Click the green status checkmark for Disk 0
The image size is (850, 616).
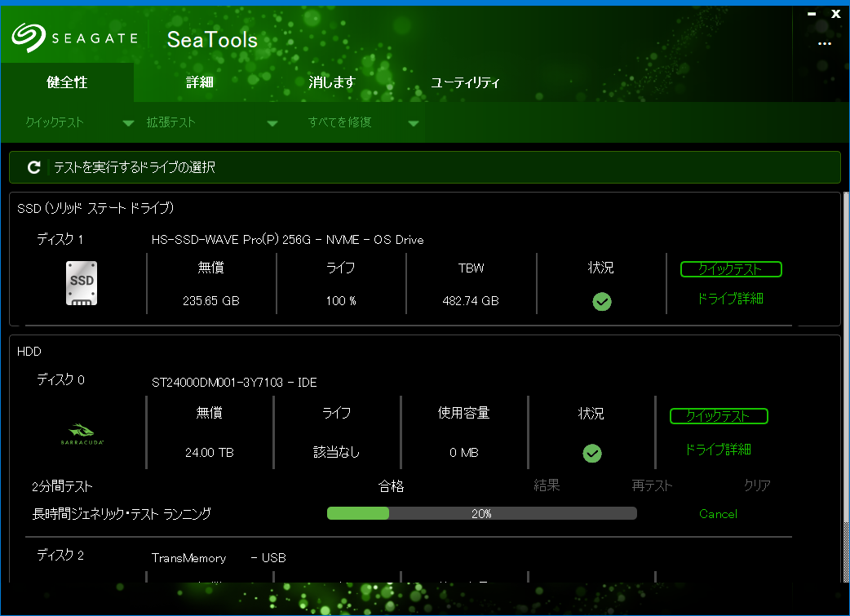592,453
